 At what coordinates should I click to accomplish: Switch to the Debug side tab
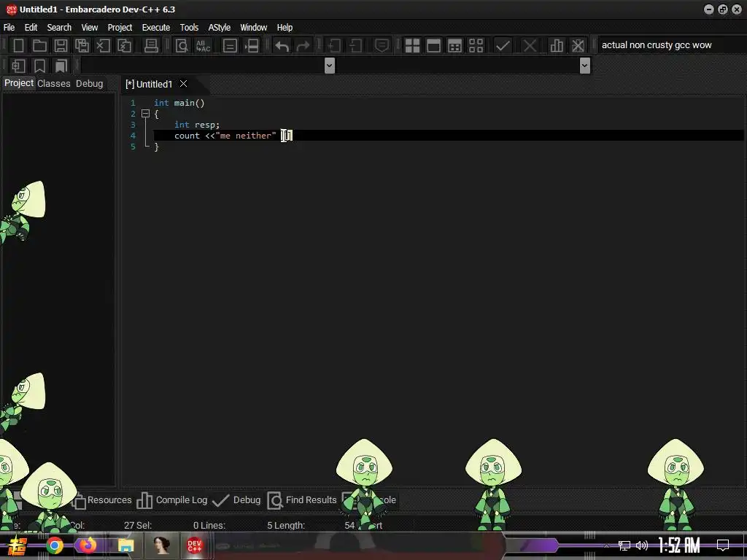89,83
